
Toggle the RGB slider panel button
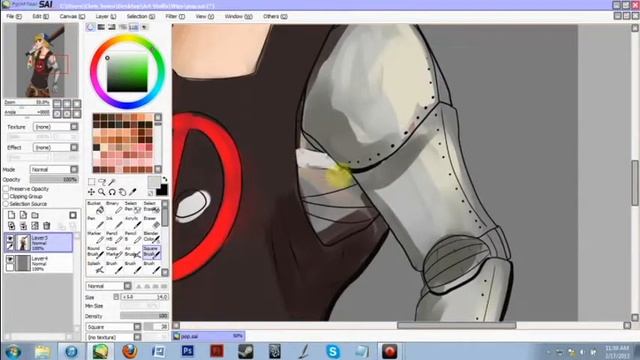[101, 27]
